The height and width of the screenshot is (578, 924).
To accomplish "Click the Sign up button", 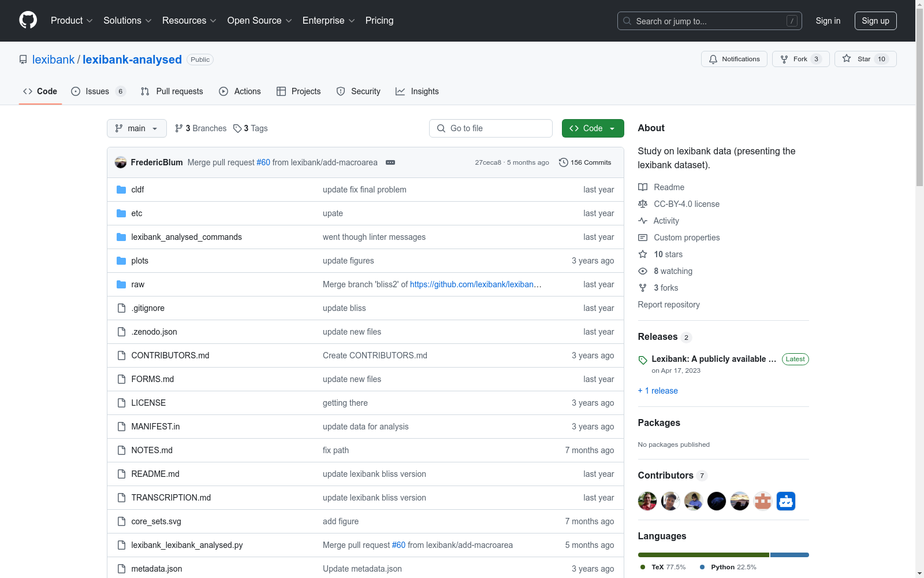I will pyautogui.click(x=875, y=21).
